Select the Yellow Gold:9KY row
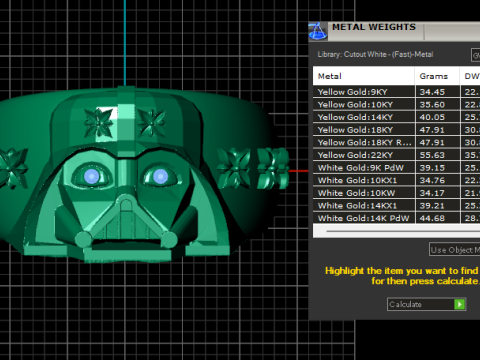This screenshot has width=480, height=360. click(x=396, y=92)
